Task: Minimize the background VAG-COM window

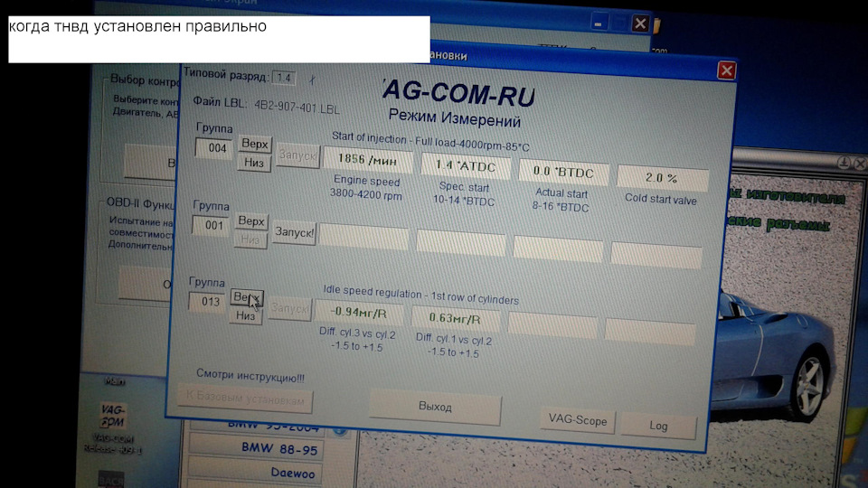Action: click(x=597, y=23)
